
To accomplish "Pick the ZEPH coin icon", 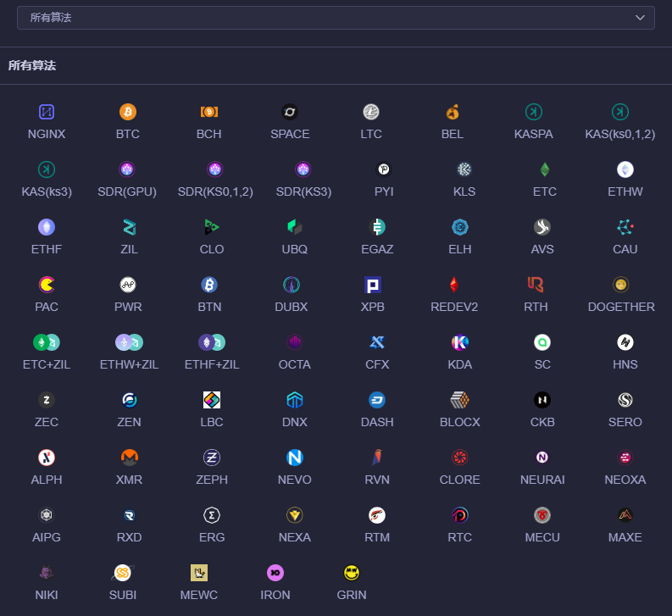I will coord(212,458).
